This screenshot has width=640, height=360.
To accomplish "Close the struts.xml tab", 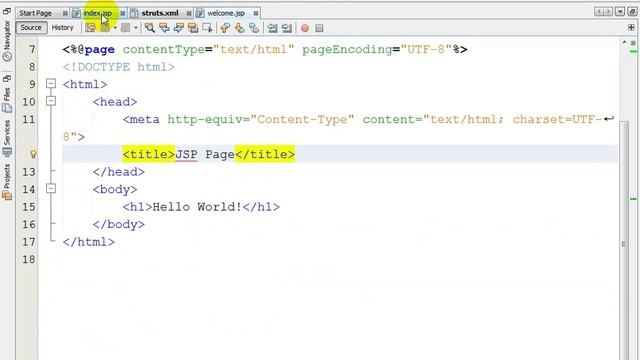I will 189,13.
